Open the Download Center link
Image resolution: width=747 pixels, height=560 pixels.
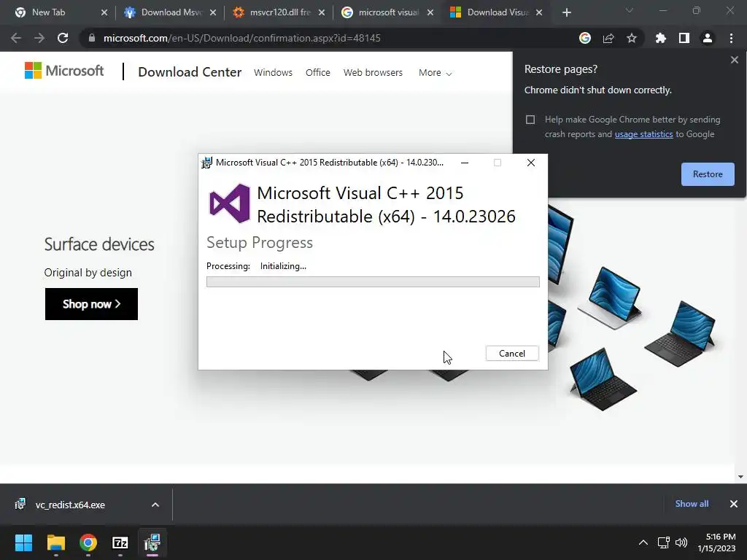(x=190, y=72)
